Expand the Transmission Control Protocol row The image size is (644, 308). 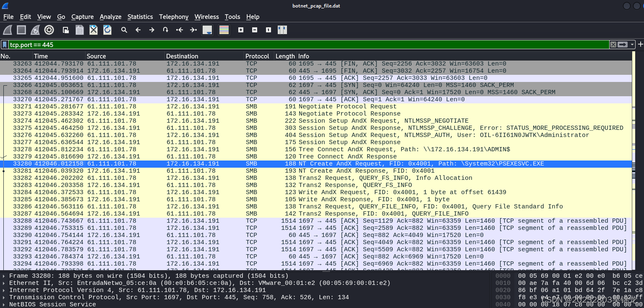tap(4, 297)
